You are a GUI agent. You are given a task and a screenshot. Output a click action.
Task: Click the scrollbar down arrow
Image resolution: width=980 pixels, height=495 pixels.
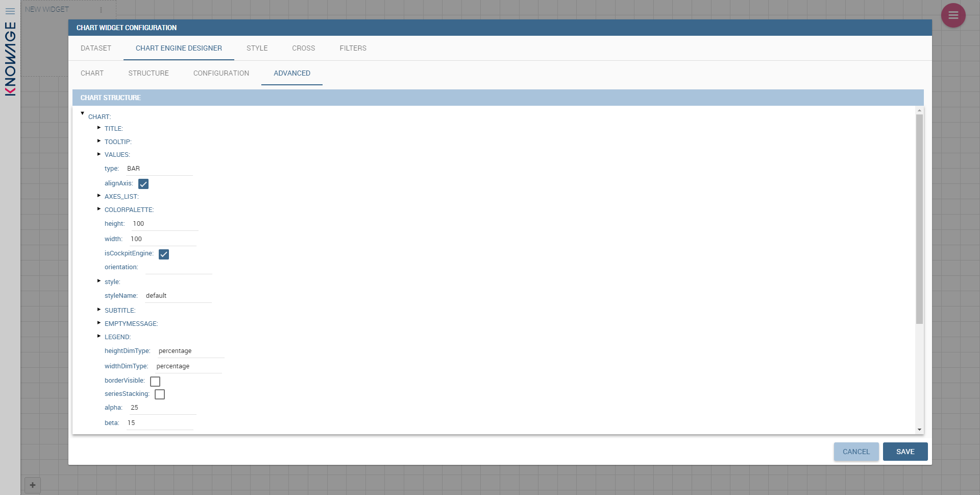pos(919,430)
